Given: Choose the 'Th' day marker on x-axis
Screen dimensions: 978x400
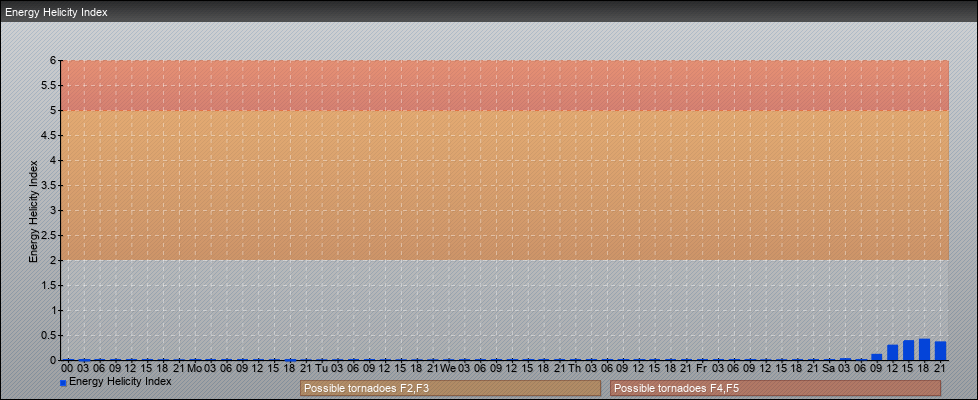Looking at the screenshot, I should tap(575, 368).
